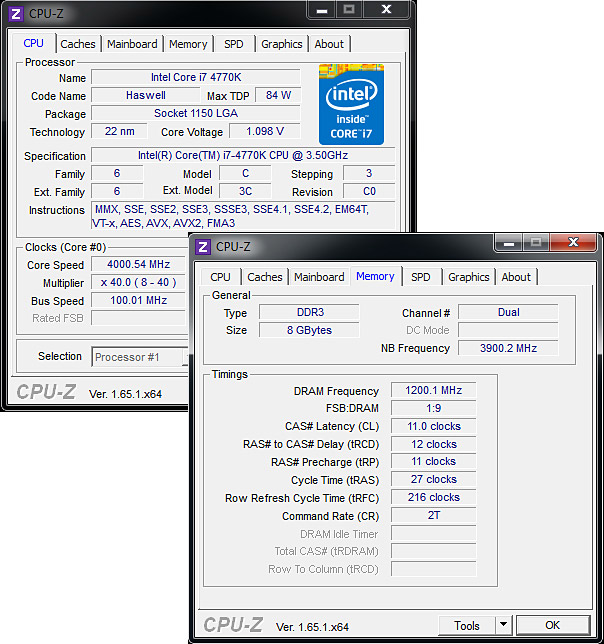Click the CPU-Z logo icon in front window title bar
Screen dimensions: 604x644
[203, 247]
